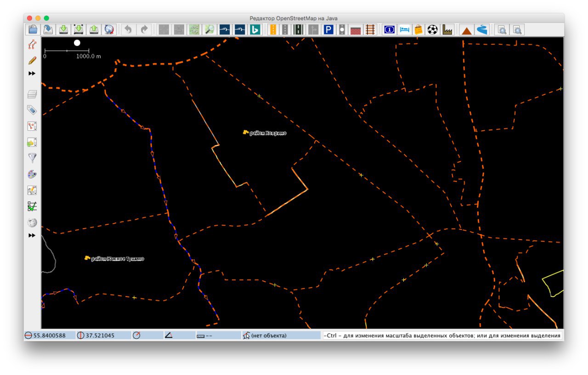Select the blue route shield preset
588x375 pixels.
point(389,30)
